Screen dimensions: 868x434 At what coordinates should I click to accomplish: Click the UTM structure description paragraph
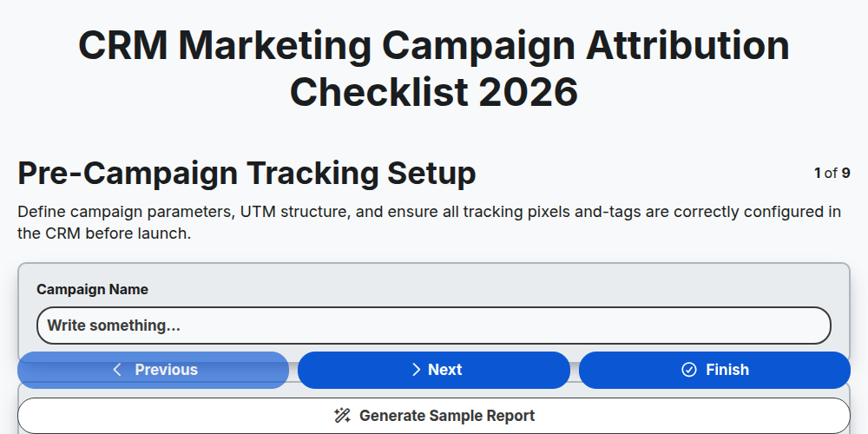point(430,222)
